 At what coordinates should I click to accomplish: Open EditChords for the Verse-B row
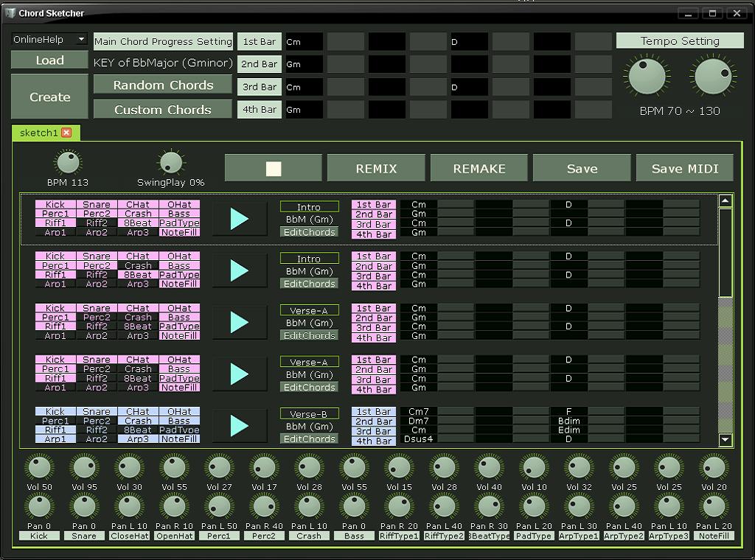click(x=309, y=438)
